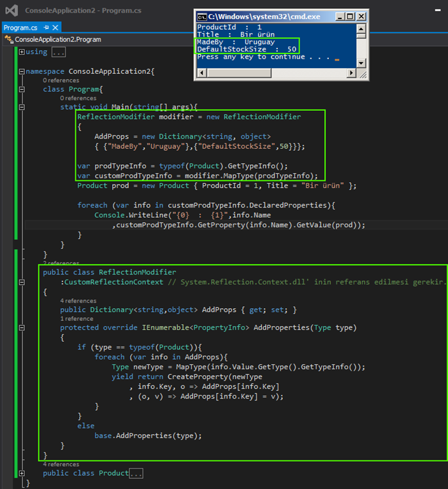Collapse the AddProperties method block
The image size is (448, 489).
pyautogui.click(x=22, y=328)
